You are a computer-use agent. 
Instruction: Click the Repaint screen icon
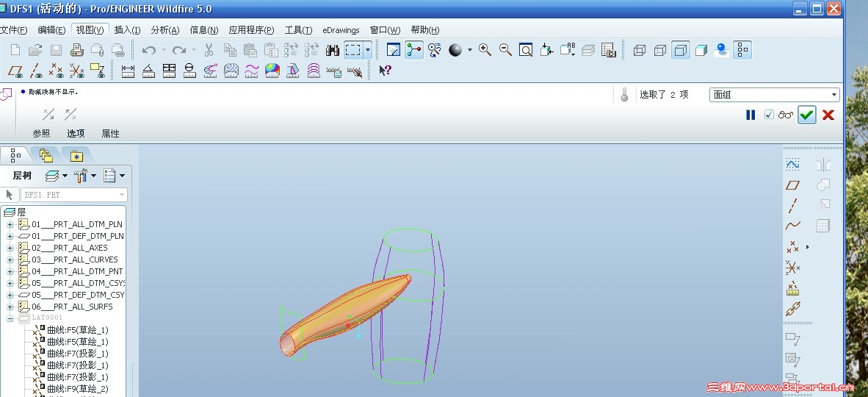393,51
